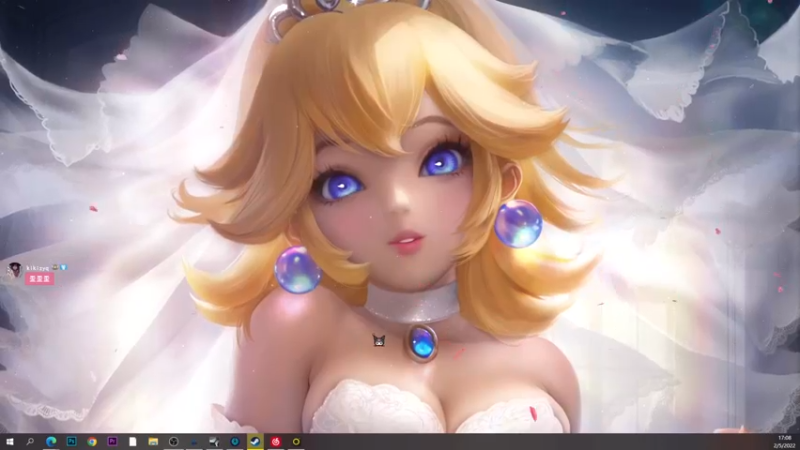Open the Windows Start menu
The height and width of the screenshot is (450, 800).
click(x=10, y=442)
